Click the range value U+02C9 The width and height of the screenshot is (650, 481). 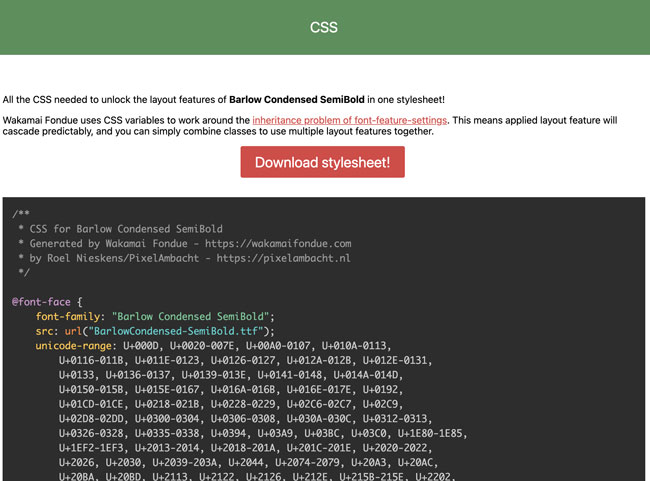380,404
